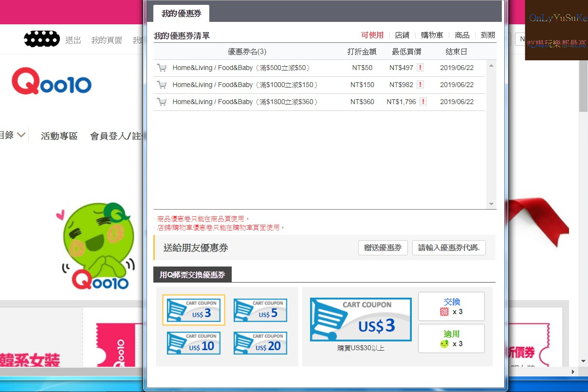Screen dimensions: 588x392
Task: Click the green smiley icon in 適用 button
Action: (x=444, y=343)
